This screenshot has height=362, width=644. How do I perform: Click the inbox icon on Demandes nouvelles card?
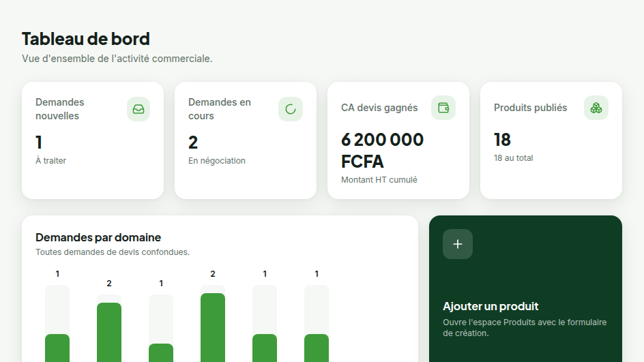pos(138,109)
